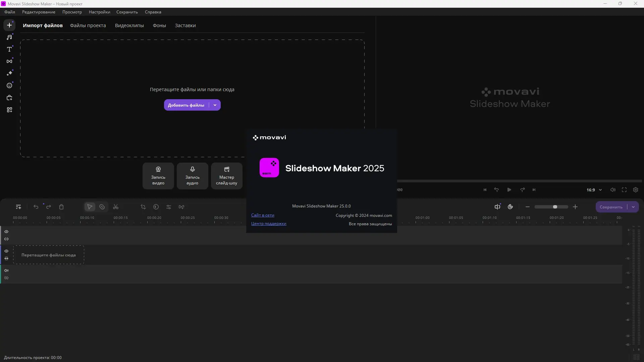The width and height of the screenshot is (644, 362).
Task: Toggle visibility eye on top video track
Action: click(6, 232)
